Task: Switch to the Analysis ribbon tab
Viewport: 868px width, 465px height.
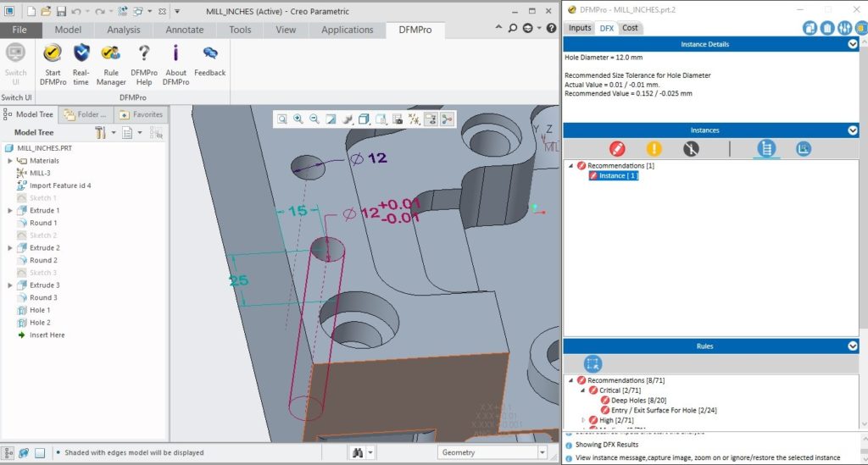Action: (x=124, y=30)
